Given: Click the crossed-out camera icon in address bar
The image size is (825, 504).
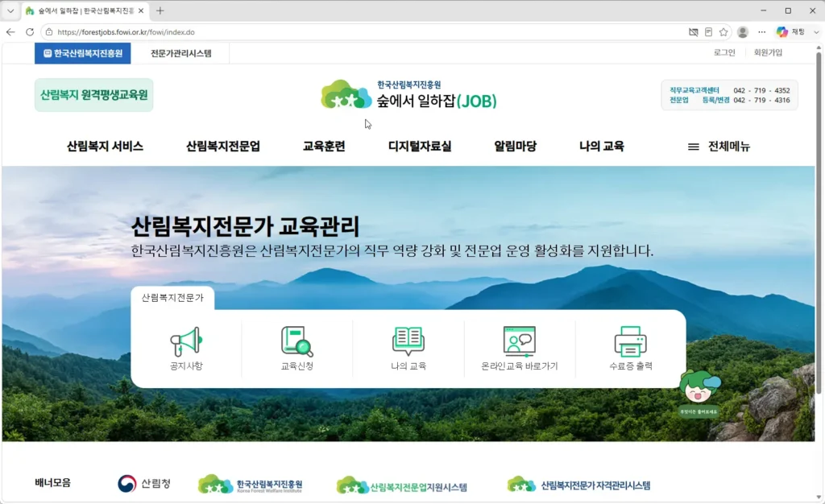Looking at the screenshot, I should tap(694, 32).
